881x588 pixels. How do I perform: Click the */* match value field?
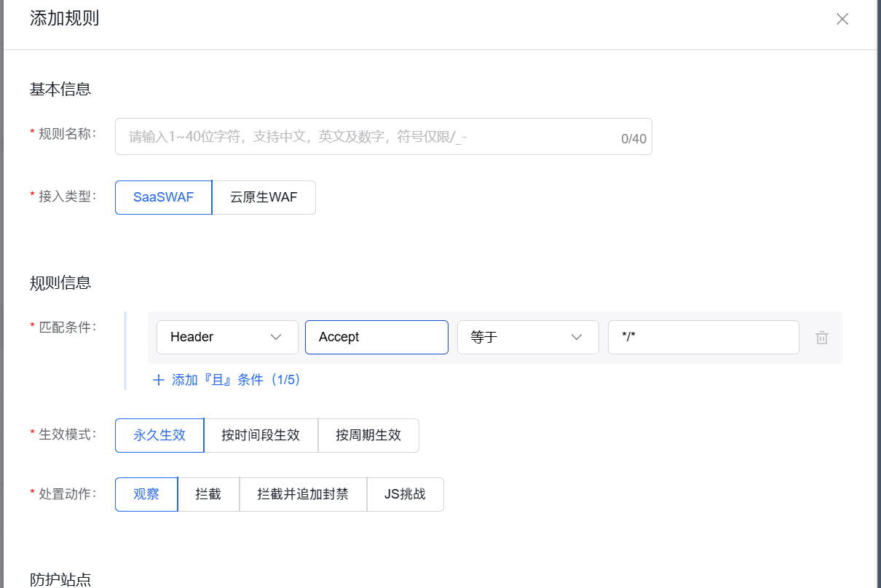(x=703, y=337)
